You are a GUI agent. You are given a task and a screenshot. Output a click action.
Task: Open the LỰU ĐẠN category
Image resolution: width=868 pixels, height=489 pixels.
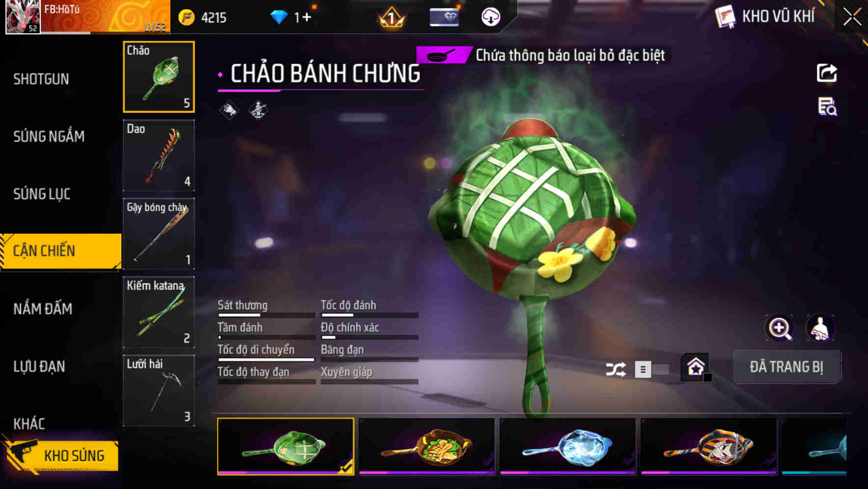(x=39, y=366)
